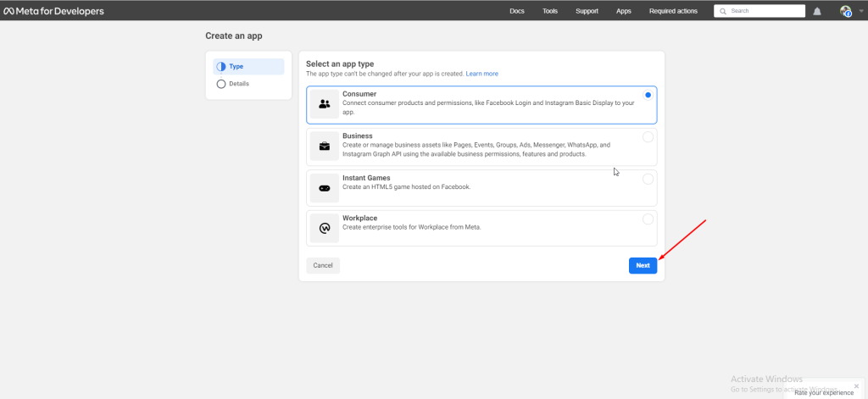Select the Business radio button
The height and width of the screenshot is (399, 868).
click(x=648, y=137)
